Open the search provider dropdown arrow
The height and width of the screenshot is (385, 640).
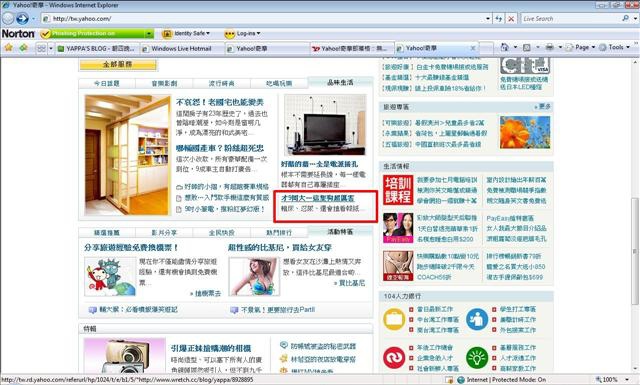tap(635, 19)
